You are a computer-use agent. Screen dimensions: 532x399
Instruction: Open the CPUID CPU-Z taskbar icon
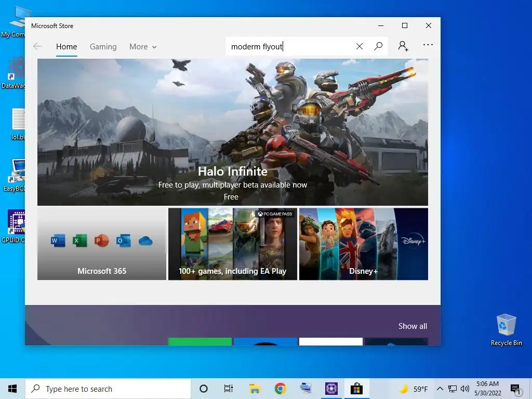[x=331, y=389]
